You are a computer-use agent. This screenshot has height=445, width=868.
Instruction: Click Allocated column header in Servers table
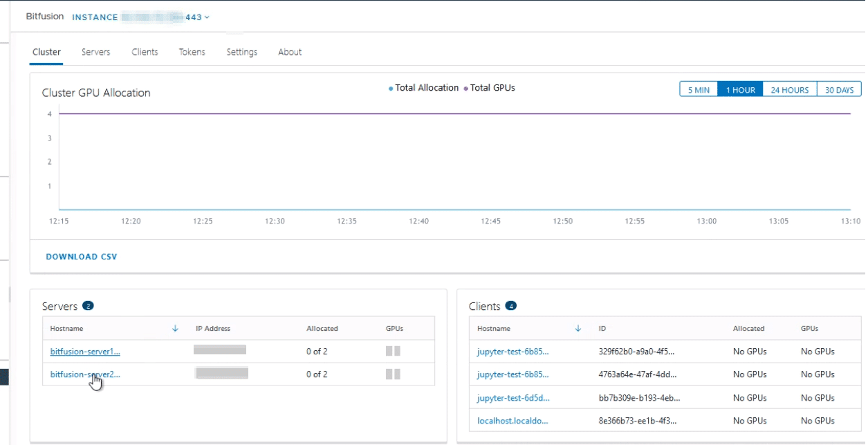(x=322, y=329)
